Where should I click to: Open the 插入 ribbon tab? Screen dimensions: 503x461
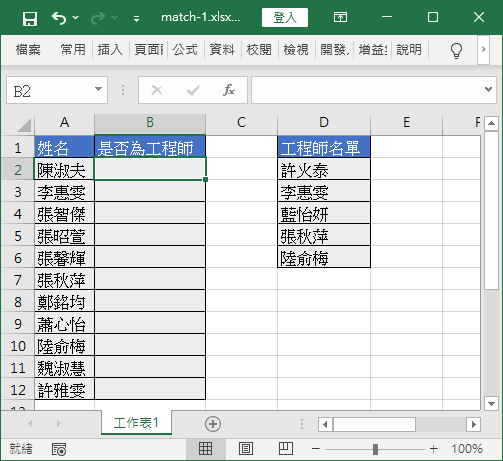pyautogui.click(x=110, y=50)
